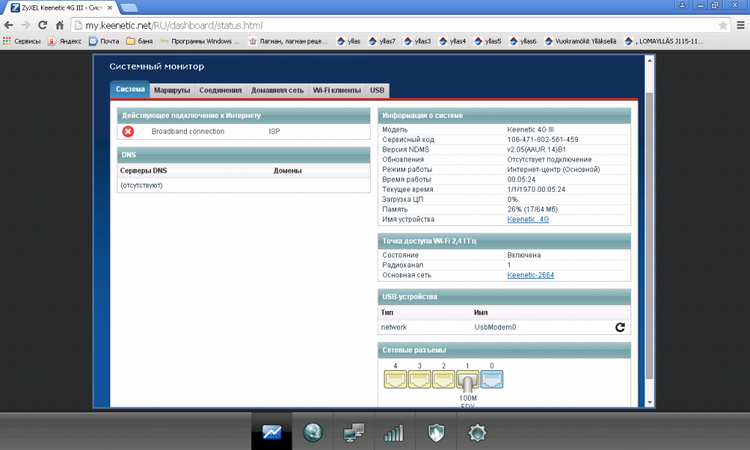This screenshot has width=750, height=450.
Task: Go back with browser back arrow
Action: tap(9, 25)
